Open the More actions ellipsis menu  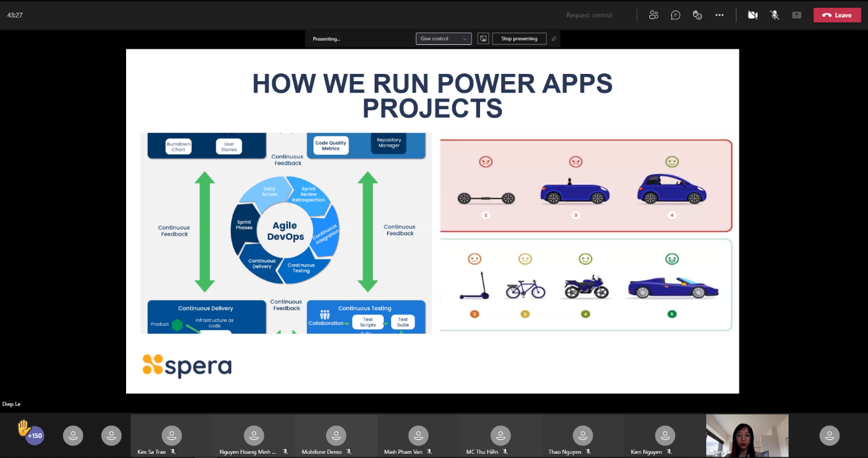(719, 15)
